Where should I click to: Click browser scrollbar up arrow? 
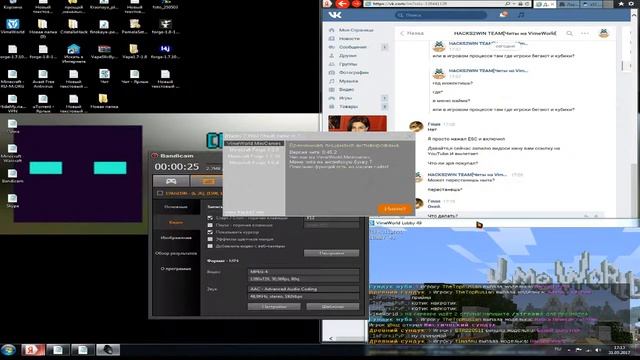[x=634, y=14]
